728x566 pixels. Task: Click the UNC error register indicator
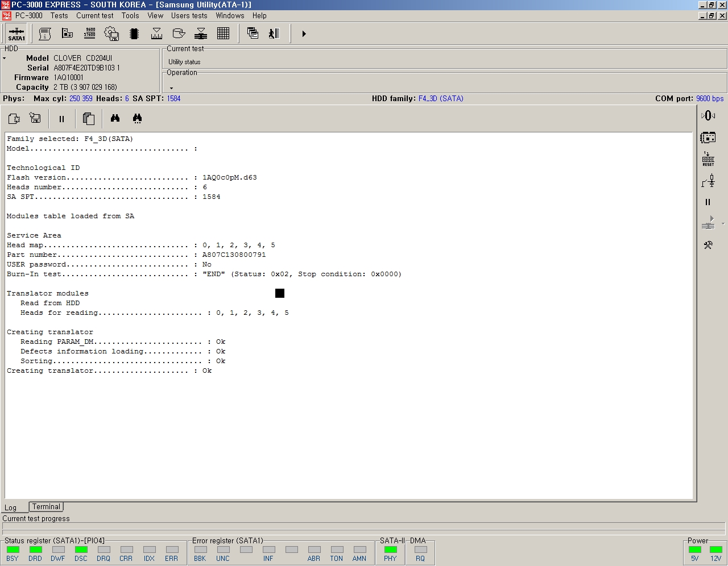click(x=223, y=550)
